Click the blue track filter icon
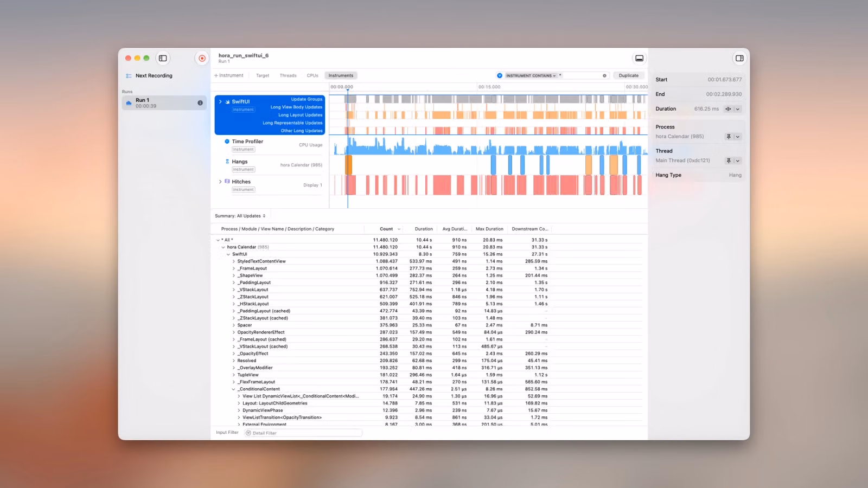 (500, 75)
